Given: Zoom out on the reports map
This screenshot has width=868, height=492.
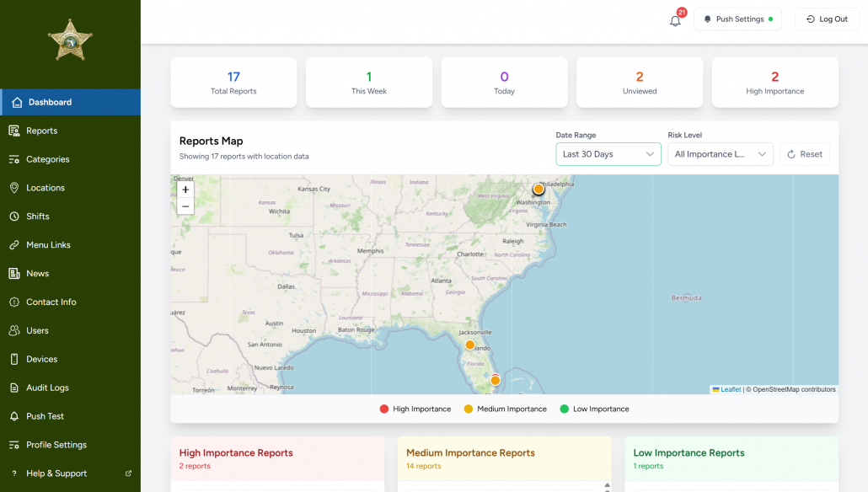Looking at the screenshot, I should tap(185, 206).
